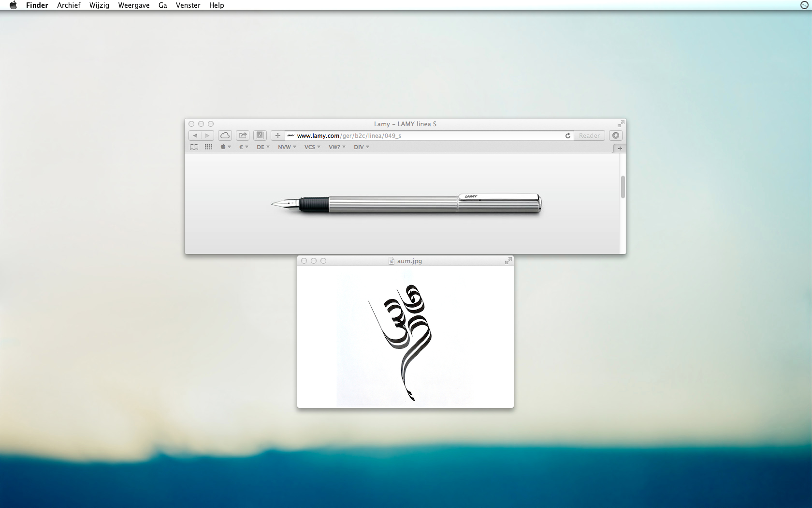Enter full screen in aum.jpg window
This screenshot has width=812, height=508.
point(508,261)
